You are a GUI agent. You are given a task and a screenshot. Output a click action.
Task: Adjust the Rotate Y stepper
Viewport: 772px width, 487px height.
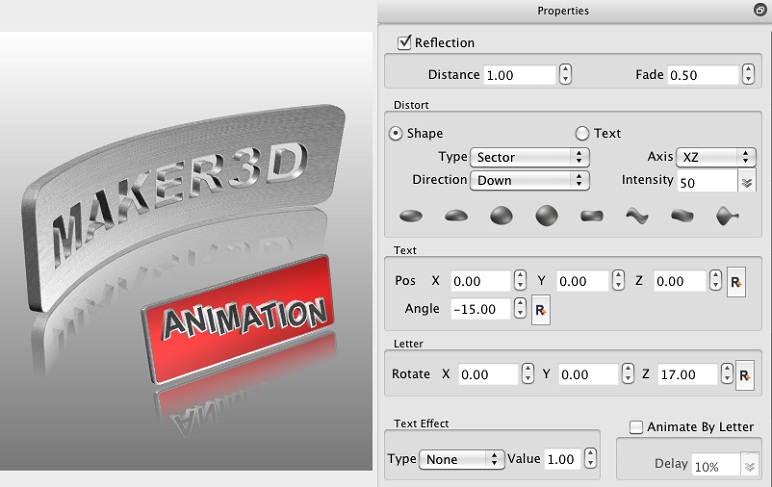[x=628, y=374]
